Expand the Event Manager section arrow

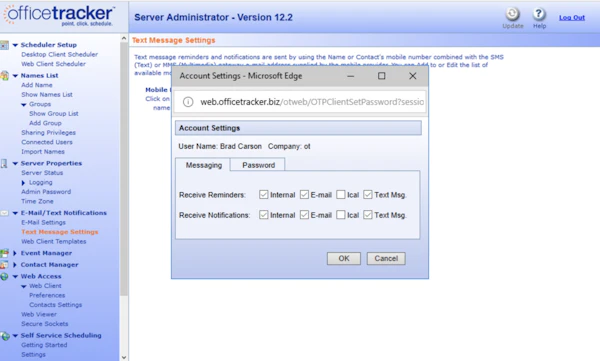click(15, 253)
